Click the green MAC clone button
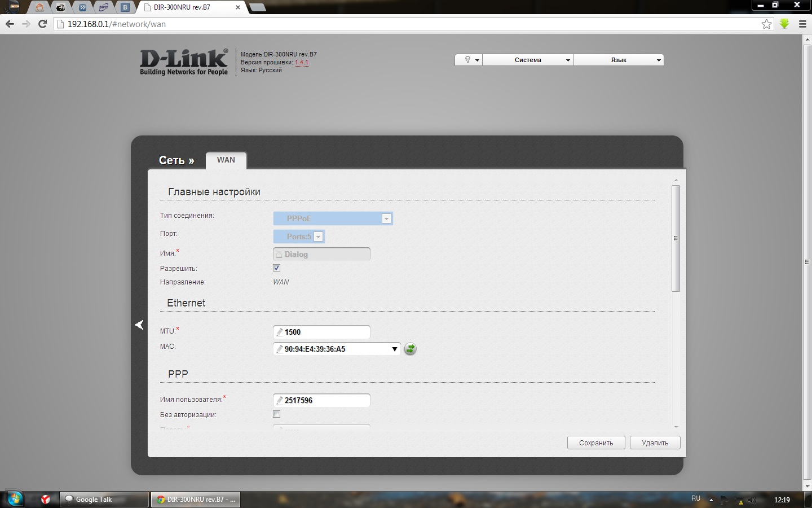This screenshot has height=508, width=812. 411,349
